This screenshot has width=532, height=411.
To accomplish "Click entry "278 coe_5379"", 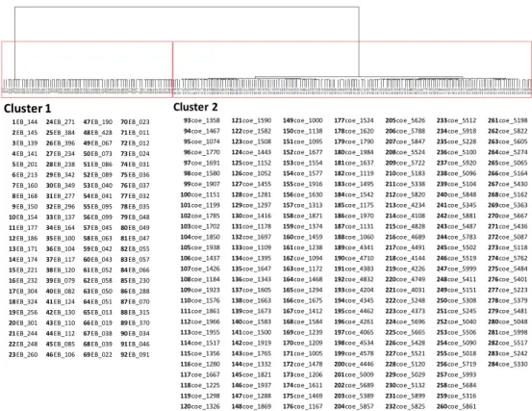I will [508, 300].
